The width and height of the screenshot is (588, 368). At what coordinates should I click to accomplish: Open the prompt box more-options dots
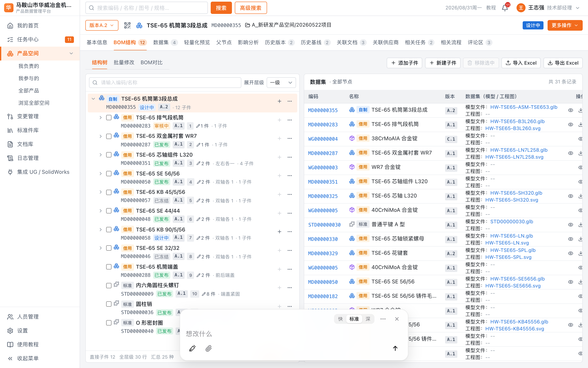[x=383, y=319]
